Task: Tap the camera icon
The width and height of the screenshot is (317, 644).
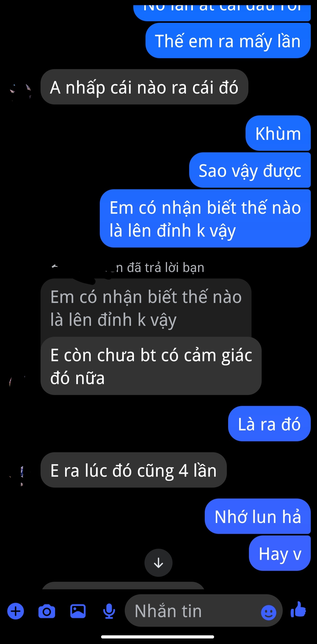Action: point(47,611)
